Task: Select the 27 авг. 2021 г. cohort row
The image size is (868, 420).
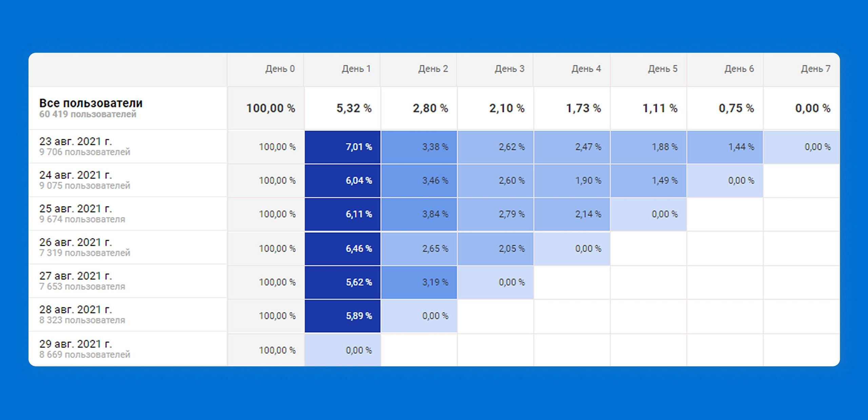Action: (76, 276)
